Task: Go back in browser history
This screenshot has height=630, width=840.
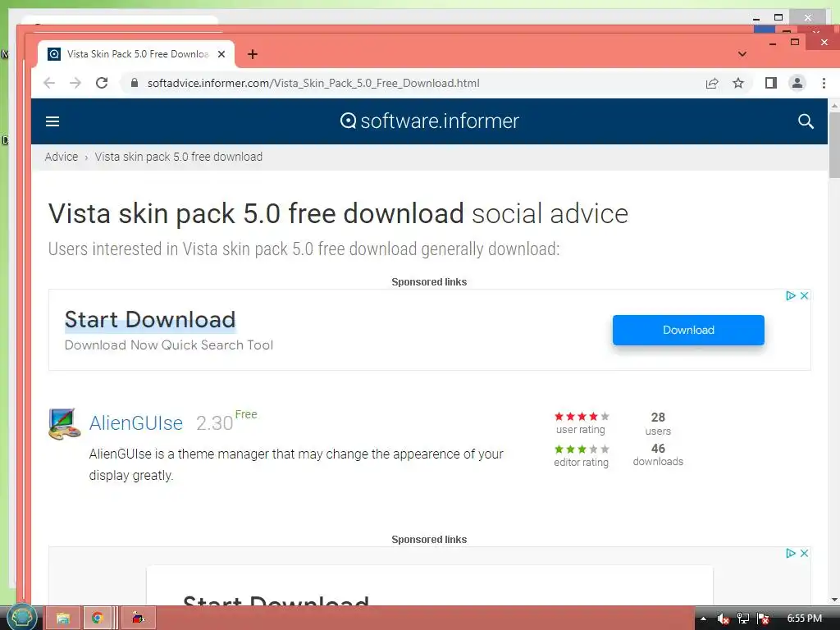Action: point(49,83)
